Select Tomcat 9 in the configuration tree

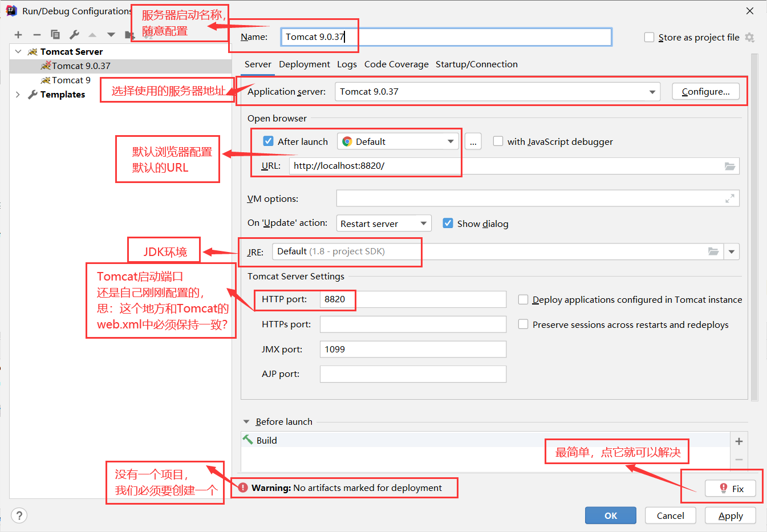pos(120,80)
